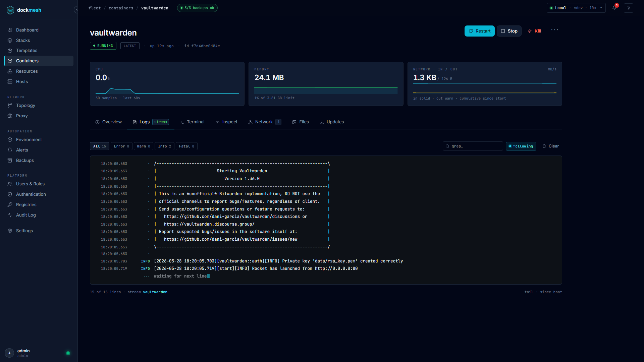This screenshot has width=644, height=362.
Task: Open the Proxy globe icon
Action: pyautogui.click(x=10, y=116)
